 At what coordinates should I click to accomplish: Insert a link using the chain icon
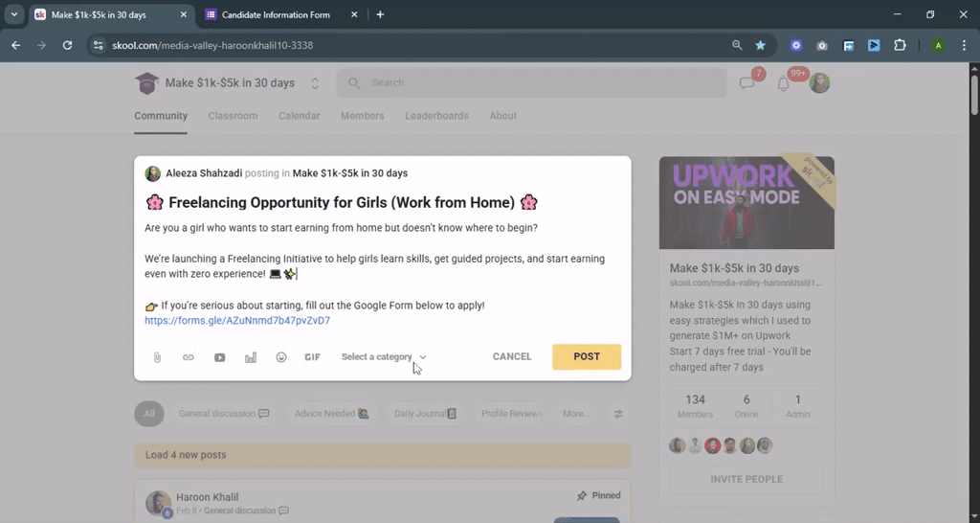189,357
